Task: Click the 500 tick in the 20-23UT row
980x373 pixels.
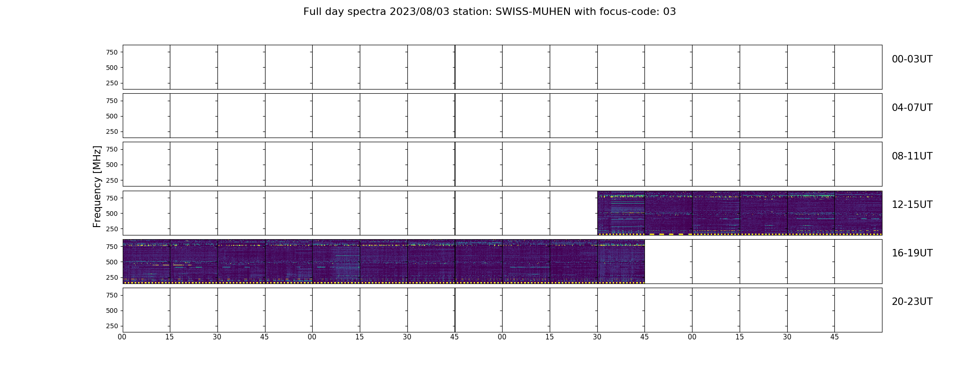Action: 112,311
